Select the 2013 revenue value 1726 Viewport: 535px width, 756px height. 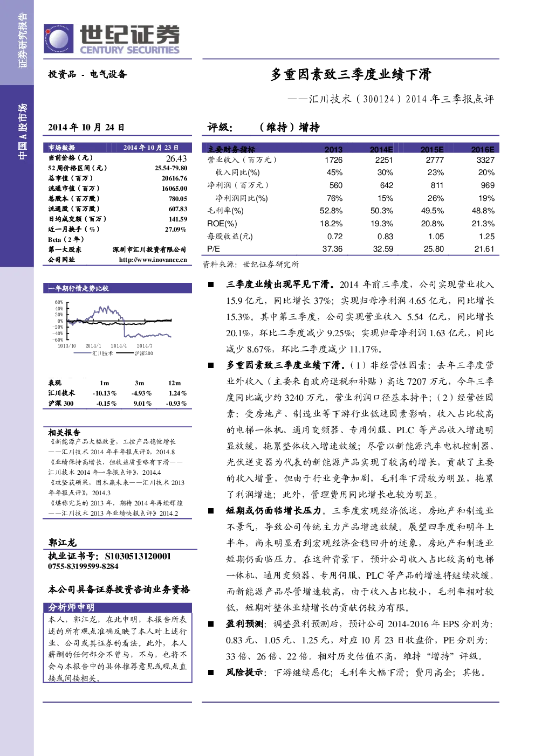tap(333, 160)
